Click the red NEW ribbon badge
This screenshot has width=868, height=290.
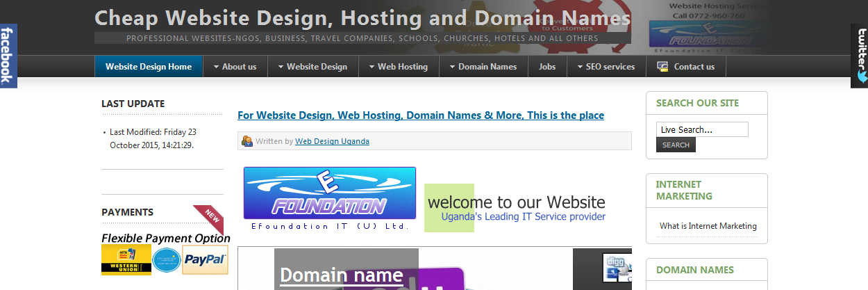pos(209,218)
